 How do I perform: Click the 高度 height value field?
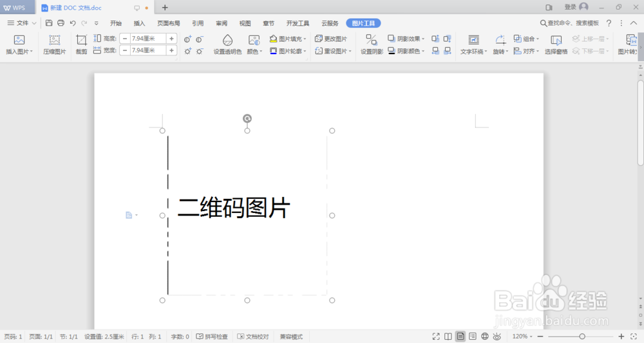coord(148,39)
